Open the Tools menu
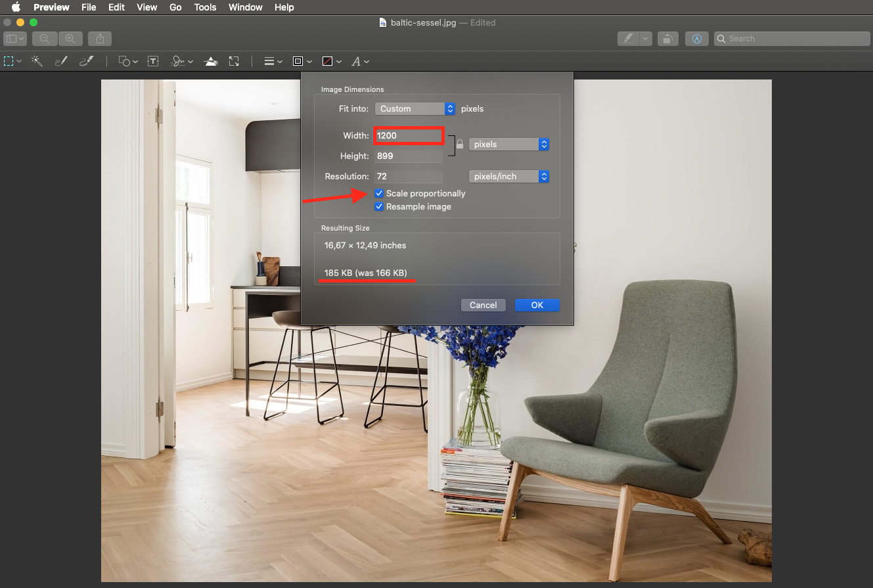Screen dimensions: 873x588 [x=205, y=7]
